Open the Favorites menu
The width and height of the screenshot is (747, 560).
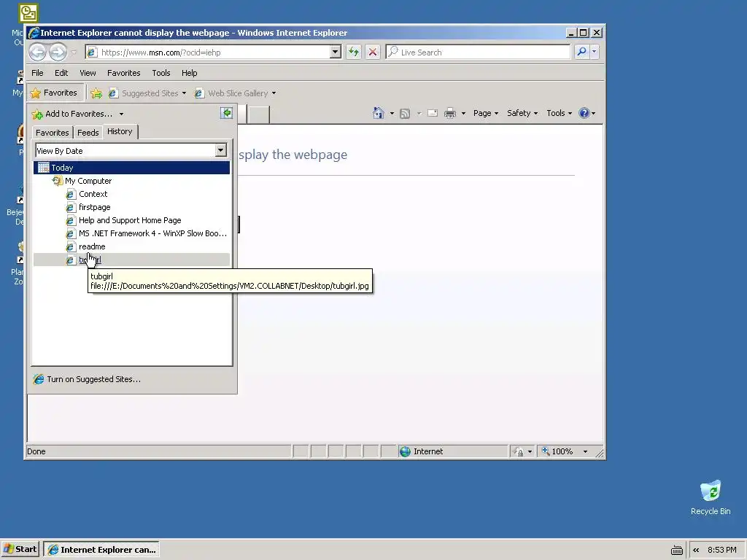[124, 73]
